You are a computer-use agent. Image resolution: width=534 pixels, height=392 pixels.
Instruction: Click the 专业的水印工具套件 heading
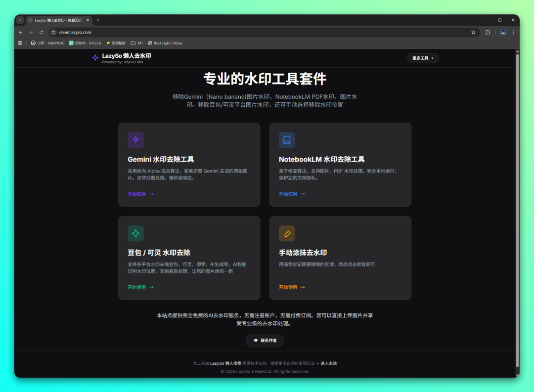(265, 79)
